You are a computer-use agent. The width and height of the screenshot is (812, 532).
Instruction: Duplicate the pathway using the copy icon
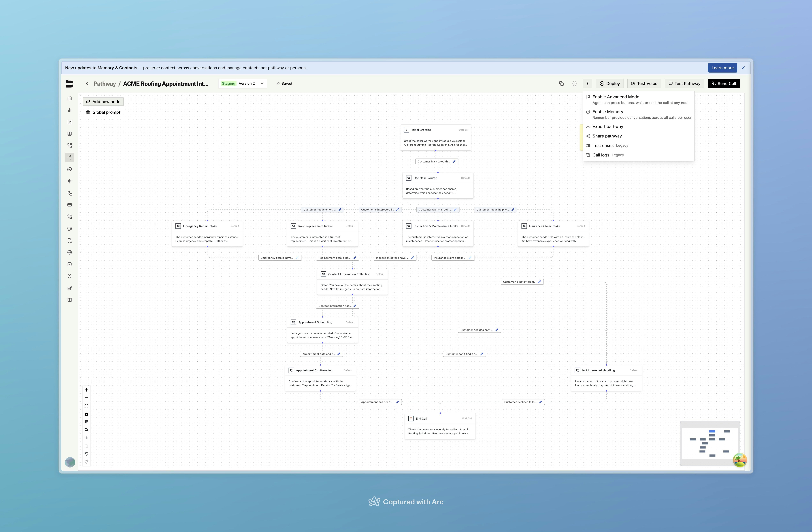coord(562,83)
